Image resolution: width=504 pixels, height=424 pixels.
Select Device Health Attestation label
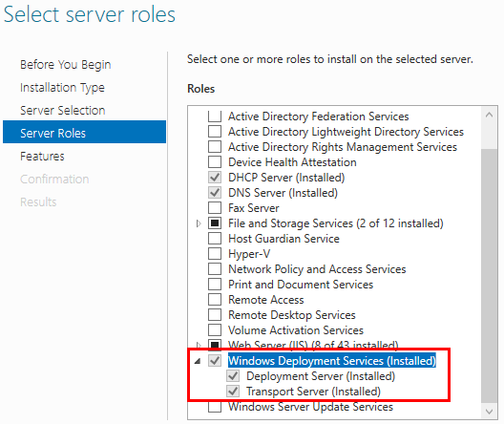[292, 162]
